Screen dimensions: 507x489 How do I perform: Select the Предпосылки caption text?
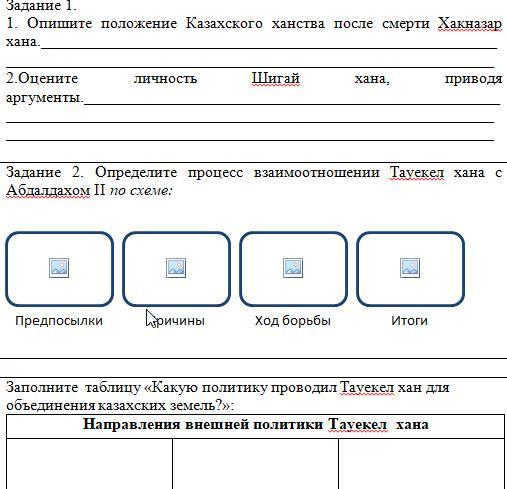59,321
